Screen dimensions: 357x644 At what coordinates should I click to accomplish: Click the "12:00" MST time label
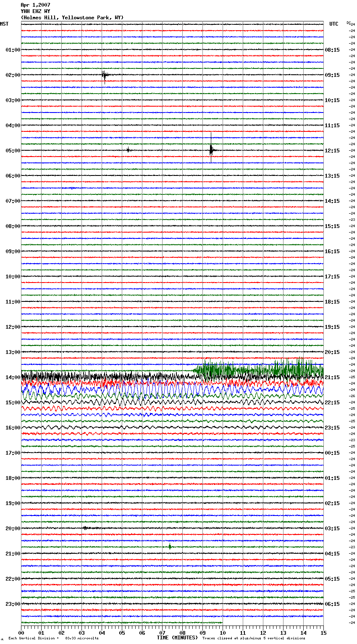(x=13, y=327)
